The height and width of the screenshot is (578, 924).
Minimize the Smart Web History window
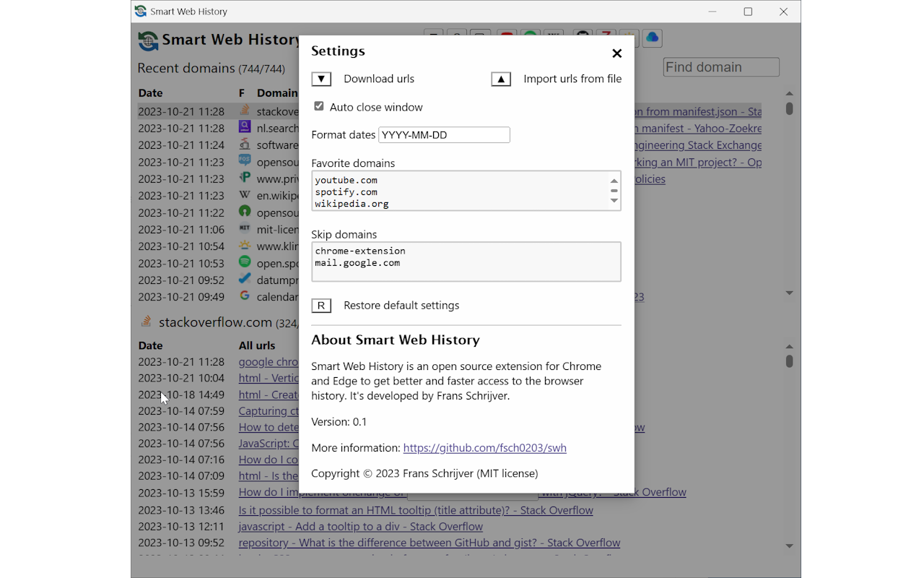coord(712,12)
